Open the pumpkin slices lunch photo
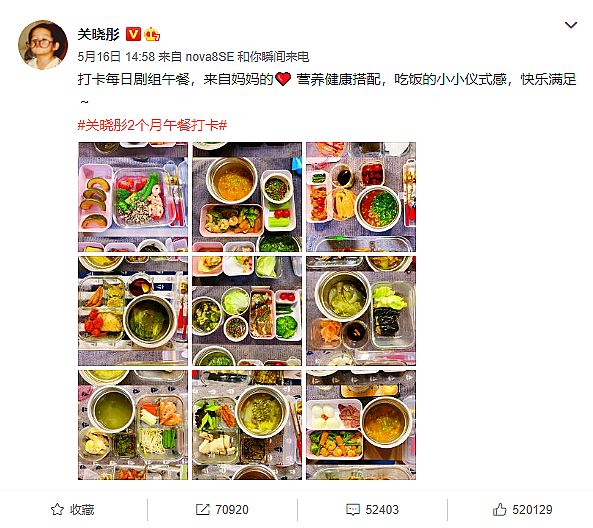This screenshot has width=593, height=528. (x=133, y=197)
